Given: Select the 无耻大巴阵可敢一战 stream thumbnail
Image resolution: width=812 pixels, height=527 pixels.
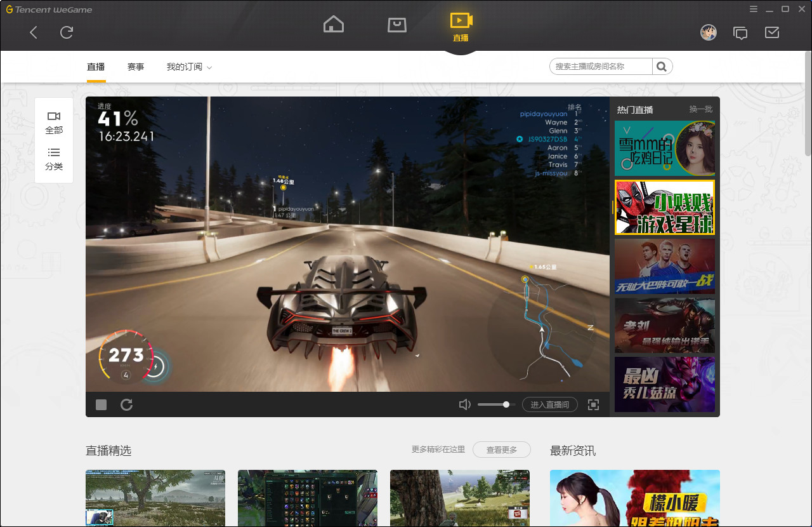Looking at the screenshot, I should pyautogui.click(x=665, y=267).
